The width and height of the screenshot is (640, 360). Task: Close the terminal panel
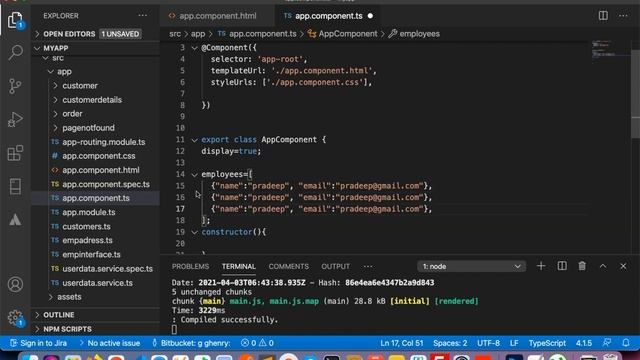click(623, 266)
